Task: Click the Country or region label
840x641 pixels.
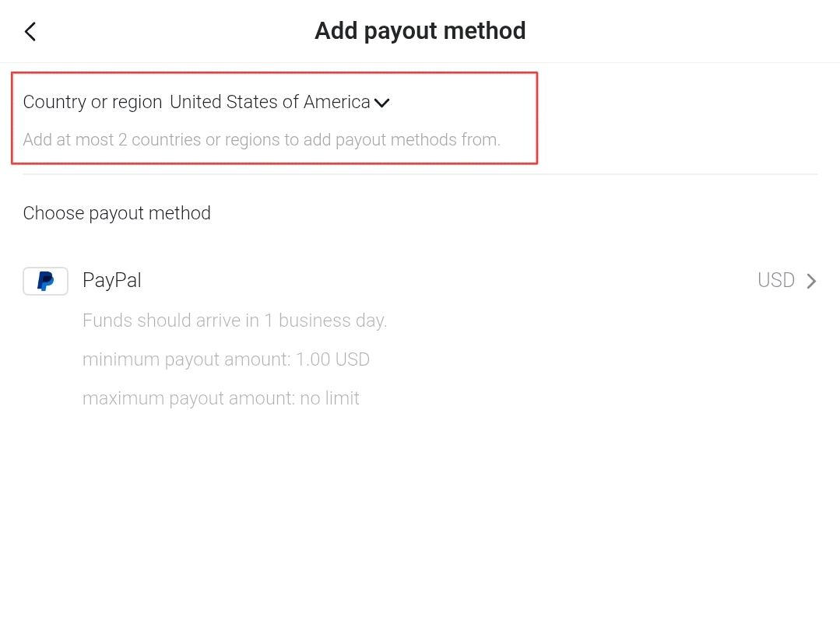Action: tap(93, 102)
